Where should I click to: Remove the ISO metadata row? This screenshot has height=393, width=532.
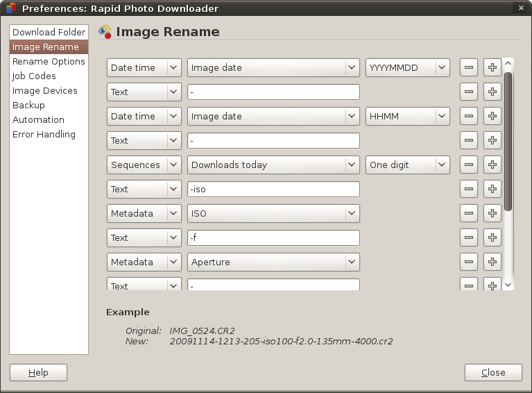click(x=469, y=213)
